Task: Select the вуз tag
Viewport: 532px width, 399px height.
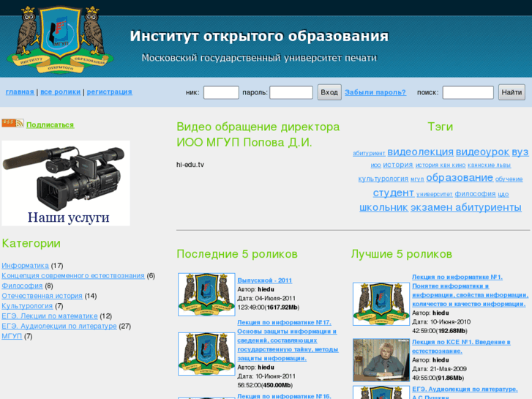Action: point(520,152)
